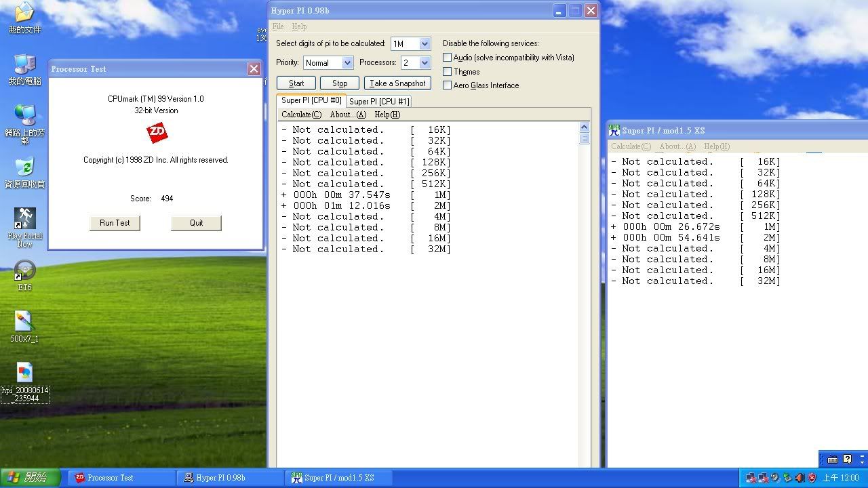
Task: Open Calculate(C) menu in Super PI window
Action: tap(631, 146)
